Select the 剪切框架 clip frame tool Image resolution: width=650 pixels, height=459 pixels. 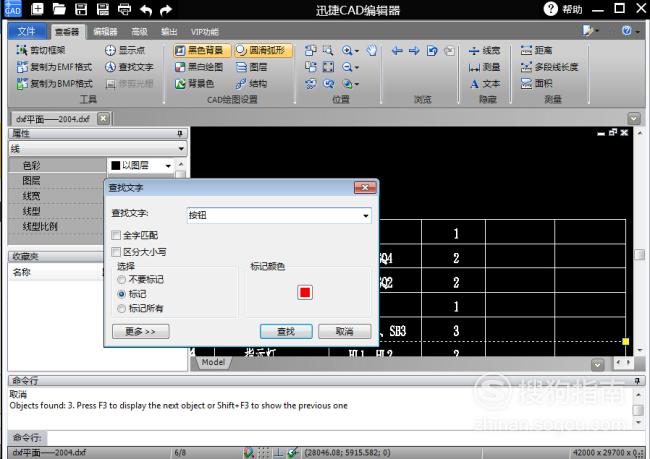pos(41,50)
